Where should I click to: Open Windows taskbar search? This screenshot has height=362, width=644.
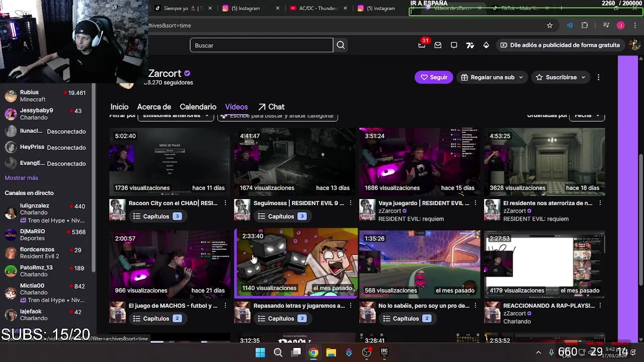pos(278,352)
